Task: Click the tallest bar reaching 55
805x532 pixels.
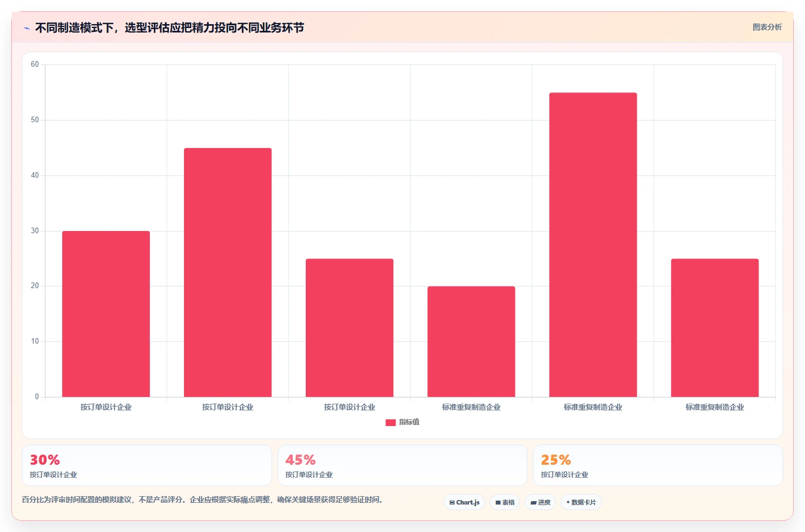Action: [x=593, y=245]
